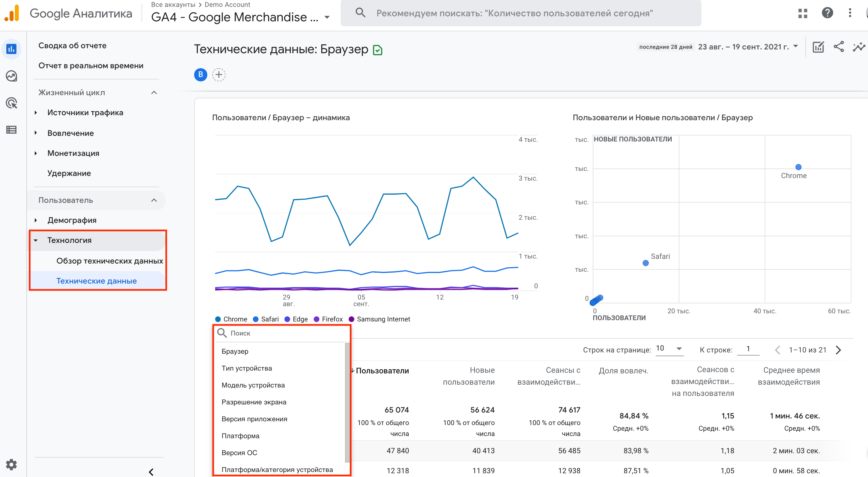Go to next table page

tap(839, 350)
